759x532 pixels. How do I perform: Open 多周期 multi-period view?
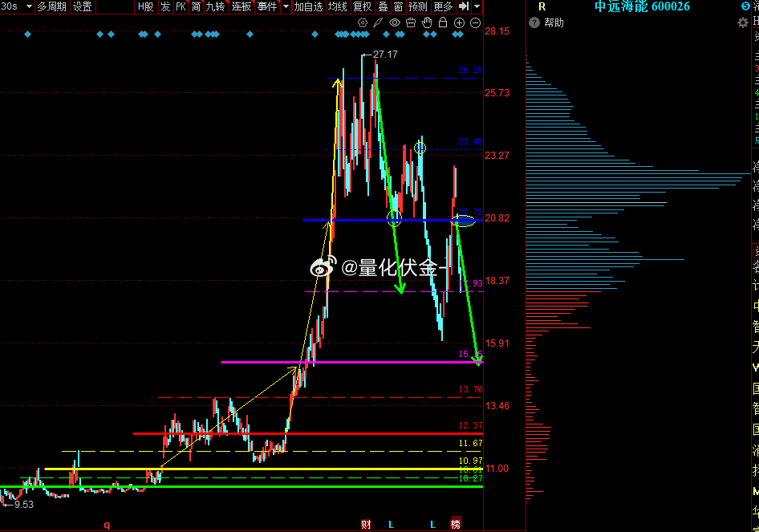(x=51, y=6)
